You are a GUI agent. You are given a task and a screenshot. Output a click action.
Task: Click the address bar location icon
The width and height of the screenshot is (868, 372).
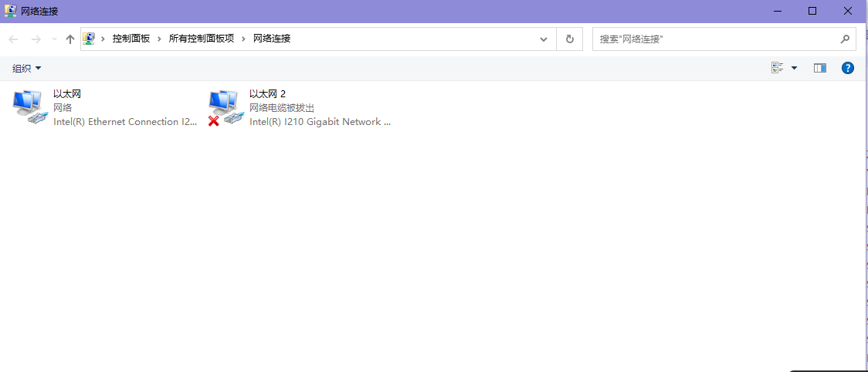(x=89, y=39)
